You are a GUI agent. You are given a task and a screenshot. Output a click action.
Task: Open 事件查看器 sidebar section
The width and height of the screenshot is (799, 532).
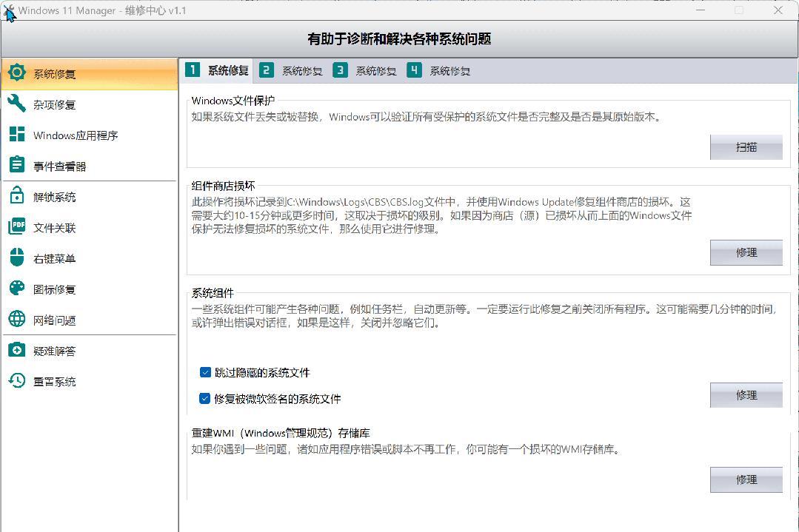(x=90, y=166)
